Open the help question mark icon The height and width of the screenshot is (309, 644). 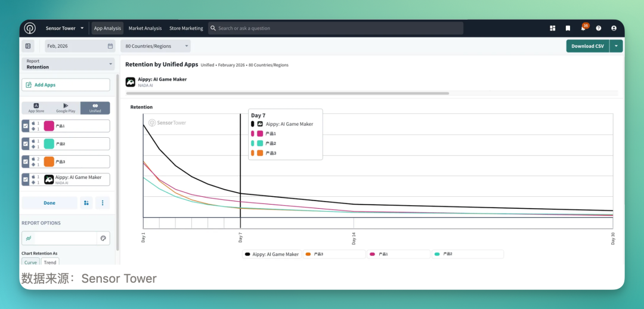point(599,29)
